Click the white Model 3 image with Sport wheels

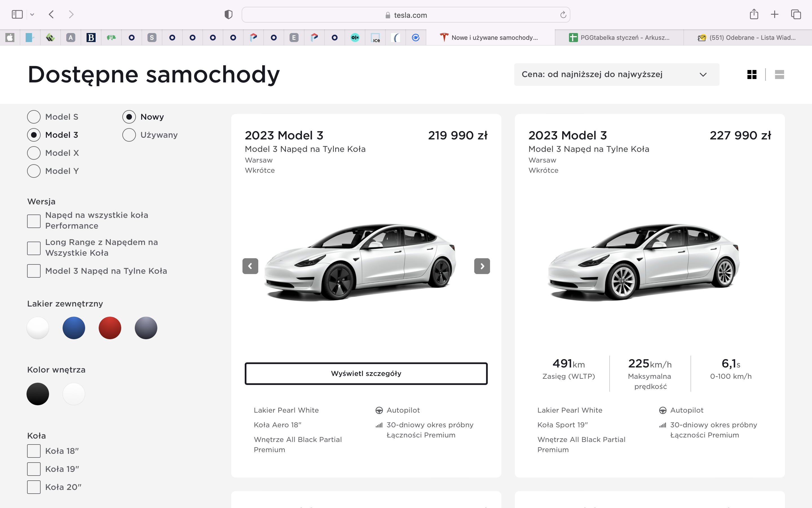[644, 262]
